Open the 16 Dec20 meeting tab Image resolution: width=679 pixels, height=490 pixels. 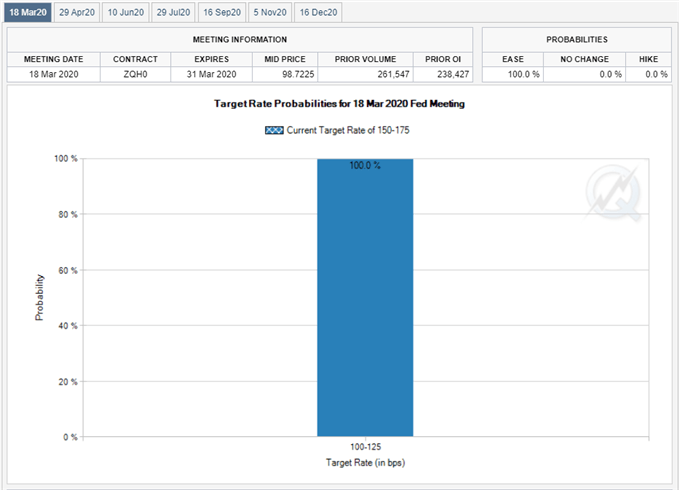coord(318,13)
